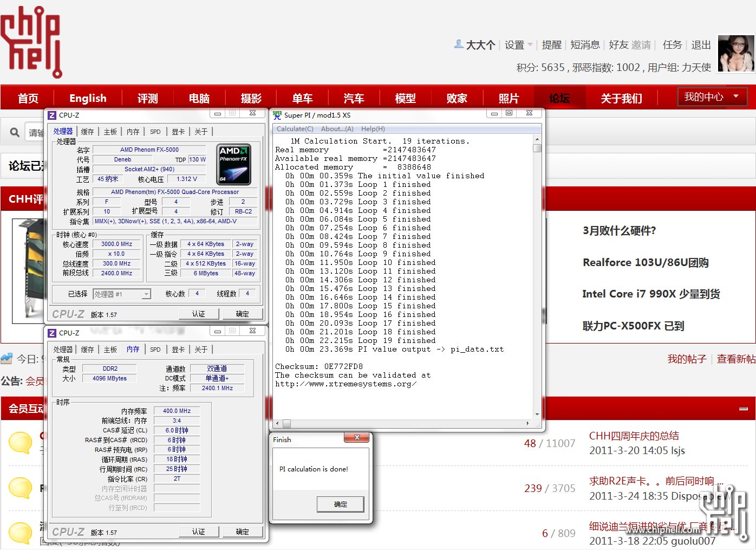The width and height of the screenshot is (756, 550).
Task: Switch to 关于 tab in top CPU-Z
Action: coord(201,132)
